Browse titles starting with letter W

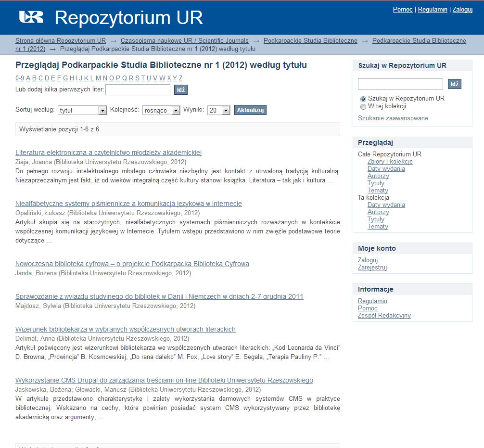point(162,78)
